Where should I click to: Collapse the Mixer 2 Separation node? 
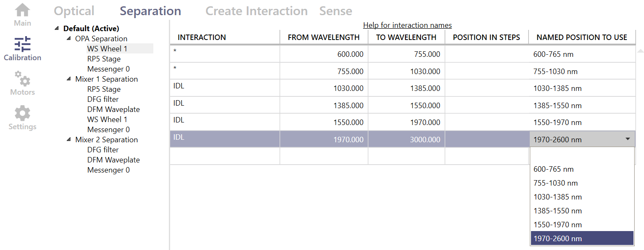click(x=69, y=140)
